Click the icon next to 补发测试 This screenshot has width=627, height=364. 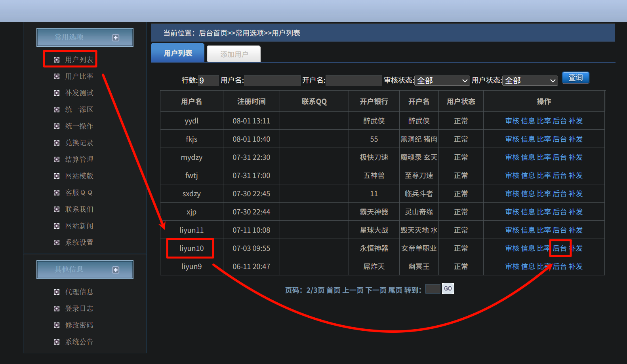click(x=57, y=93)
